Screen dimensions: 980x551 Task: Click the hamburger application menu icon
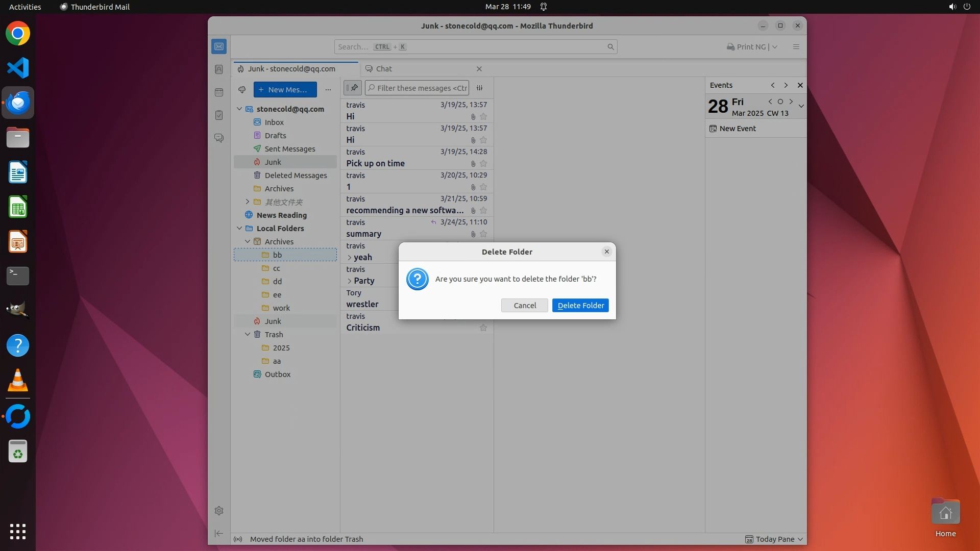[x=796, y=47]
